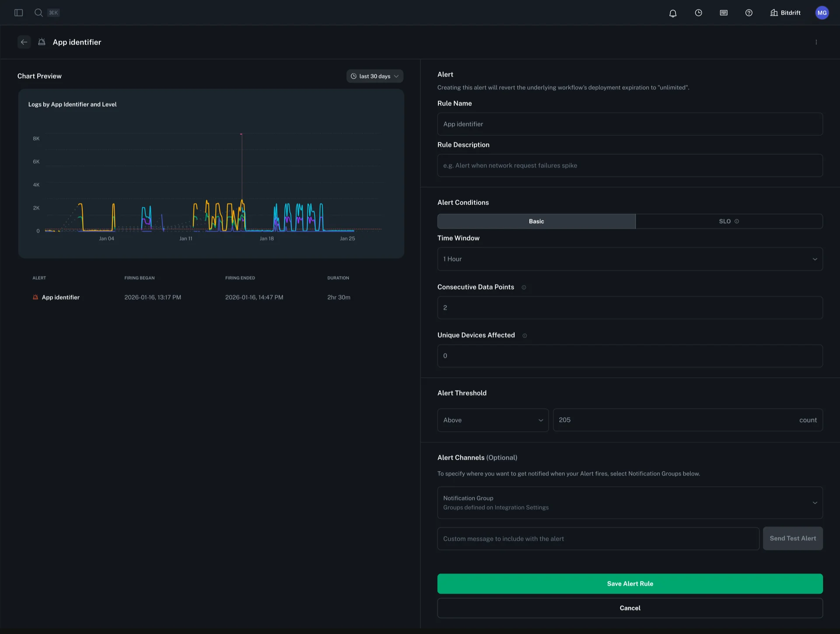Expand the Notification Group selector
Image resolution: width=840 pixels, height=634 pixels.
pos(630,503)
